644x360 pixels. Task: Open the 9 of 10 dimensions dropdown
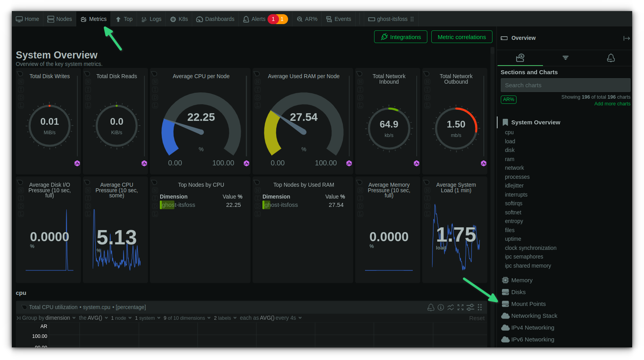pos(187,318)
